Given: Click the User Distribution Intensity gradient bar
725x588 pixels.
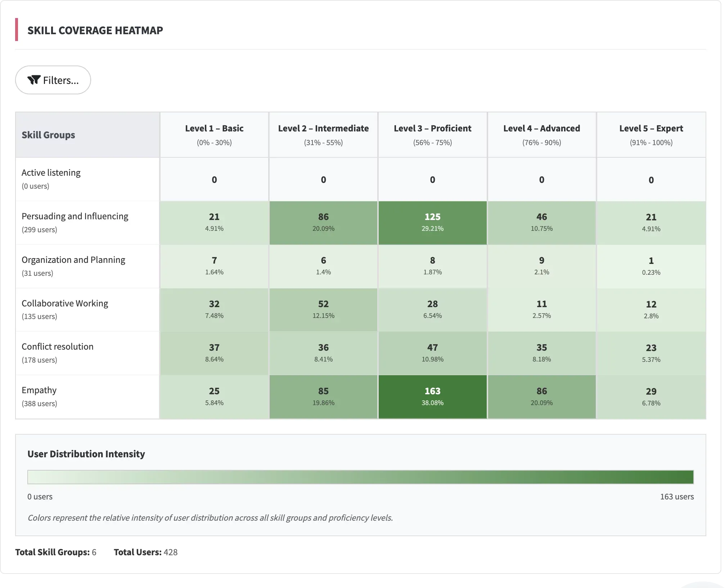Looking at the screenshot, I should pyautogui.click(x=360, y=477).
